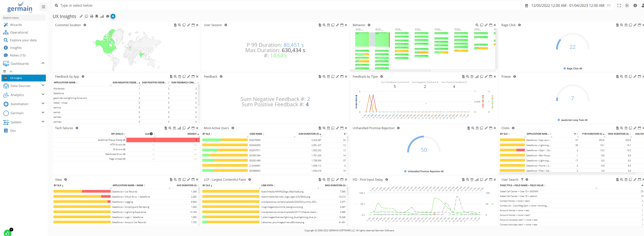Add a new panel with the blue plus button
The image size is (644, 236).
click(113, 16)
